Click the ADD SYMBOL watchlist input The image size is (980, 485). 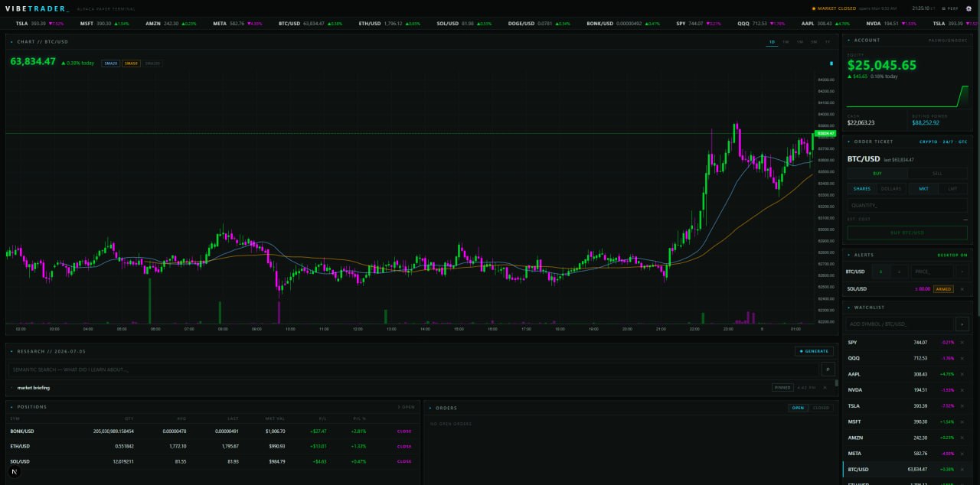900,324
